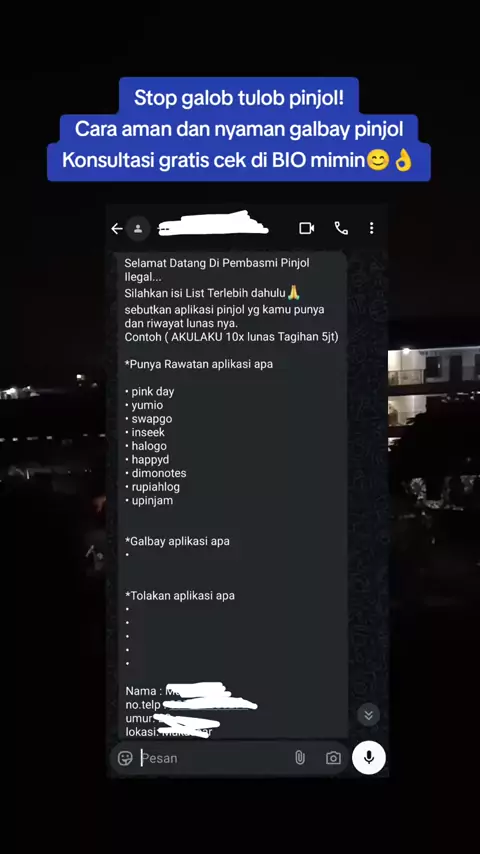
Task: Start a video call
Action: click(x=307, y=228)
